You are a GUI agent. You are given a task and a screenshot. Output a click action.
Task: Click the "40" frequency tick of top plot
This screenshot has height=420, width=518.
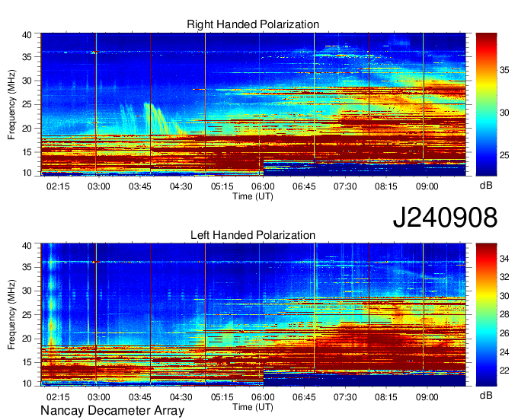(27, 35)
